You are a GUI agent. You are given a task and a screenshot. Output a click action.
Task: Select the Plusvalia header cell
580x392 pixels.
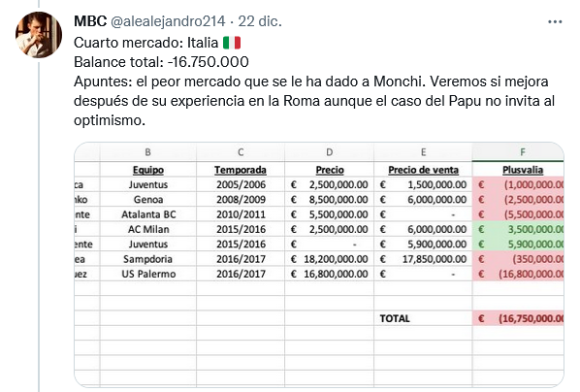[x=518, y=170]
